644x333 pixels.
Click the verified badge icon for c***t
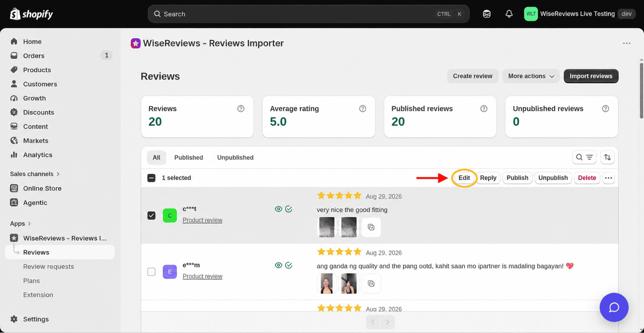[x=289, y=209]
